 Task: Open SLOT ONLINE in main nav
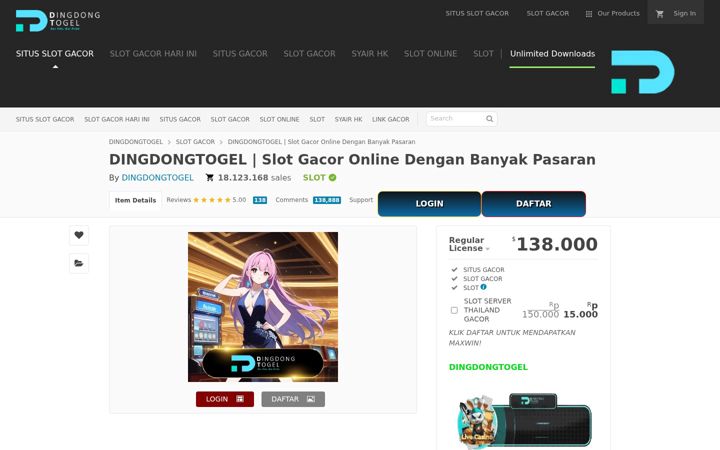(x=431, y=54)
